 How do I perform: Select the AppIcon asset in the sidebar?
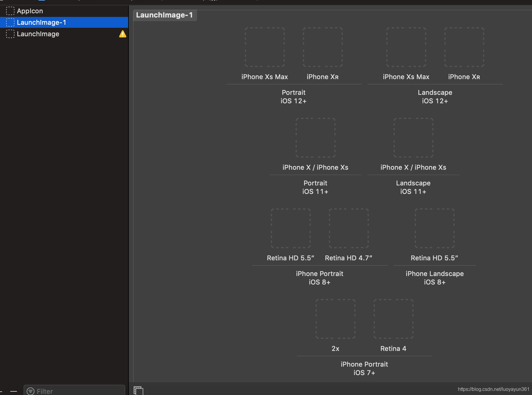pos(64,11)
